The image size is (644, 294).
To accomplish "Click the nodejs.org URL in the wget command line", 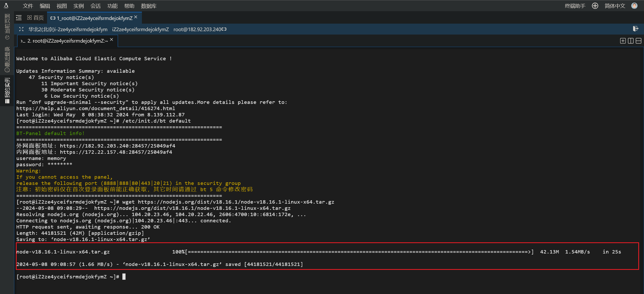I will pos(236,202).
